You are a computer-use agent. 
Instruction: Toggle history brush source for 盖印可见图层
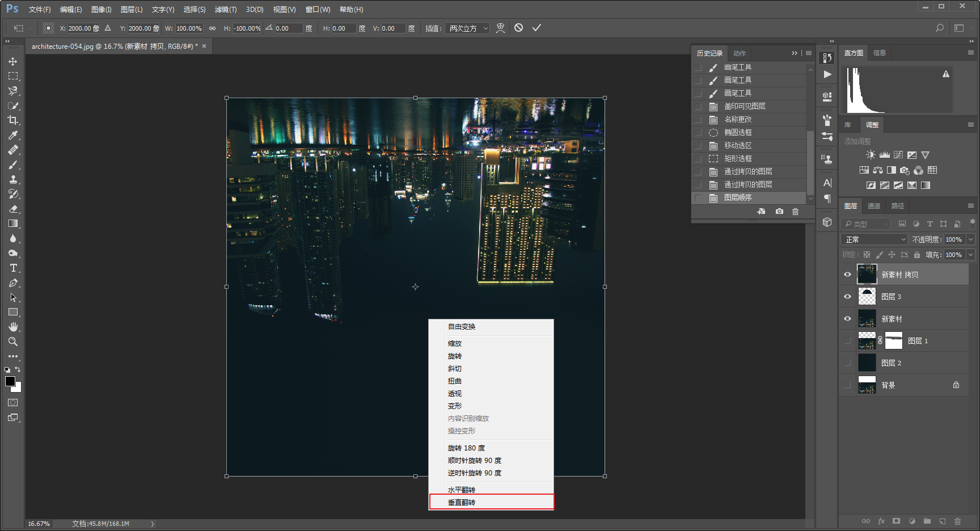click(698, 107)
